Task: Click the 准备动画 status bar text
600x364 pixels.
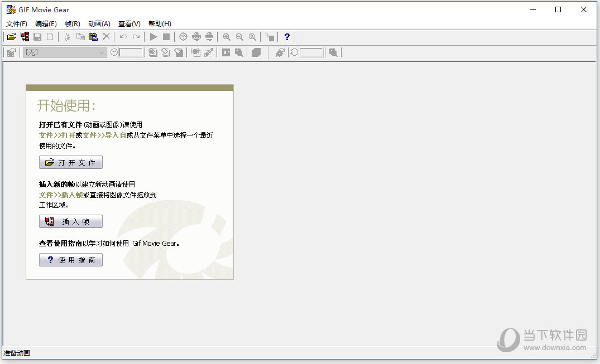Action: tap(16, 353)
